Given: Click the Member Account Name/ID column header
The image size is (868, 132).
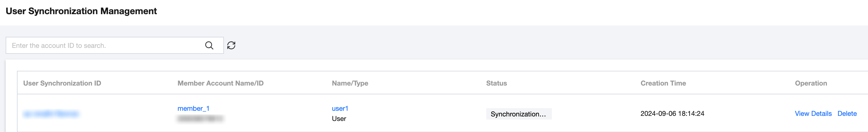Looking at the screenshot, I should tap(220, 83).
